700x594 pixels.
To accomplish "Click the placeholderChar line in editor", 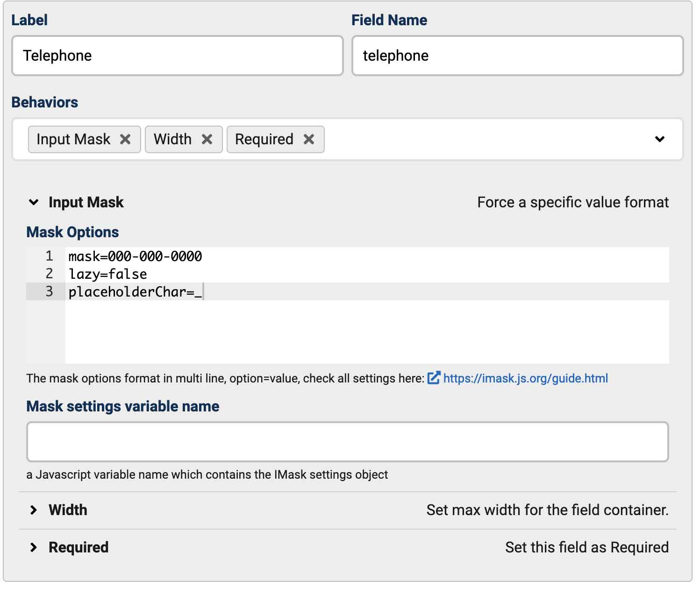I will (x=136, y=292).
